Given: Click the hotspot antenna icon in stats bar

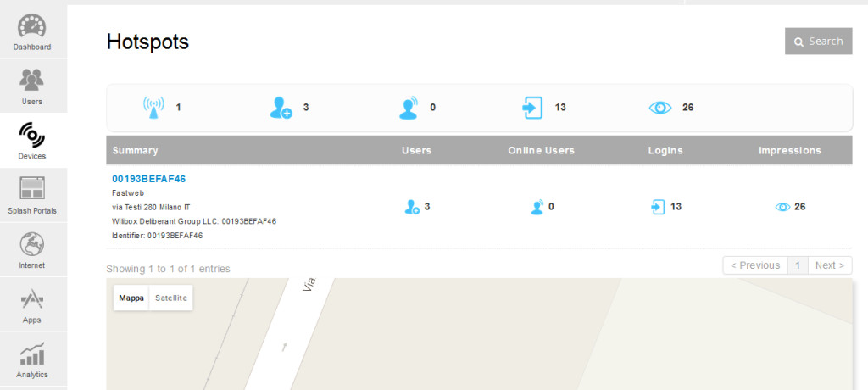Looking at the screenshot, I should pyautogui.click(x=153, y=108).
